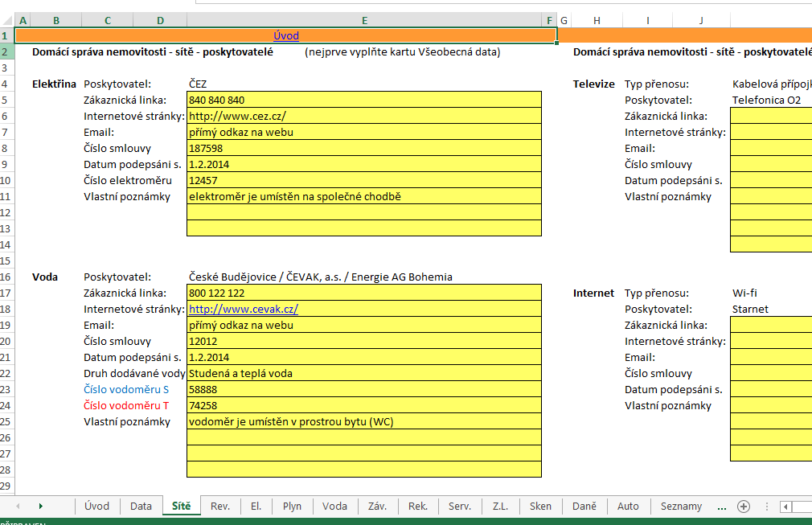
Task: Select column E header
Action: [x=364, y=21]
